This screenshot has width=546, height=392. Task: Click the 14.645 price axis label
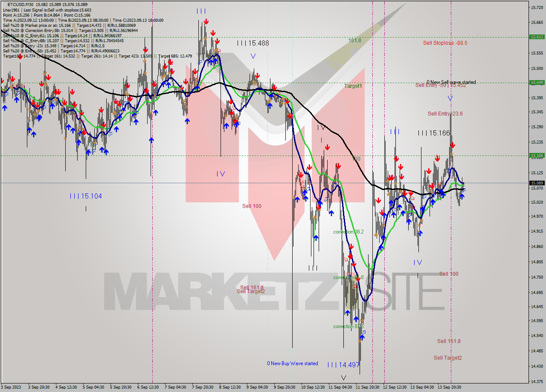tap(537, 307)
